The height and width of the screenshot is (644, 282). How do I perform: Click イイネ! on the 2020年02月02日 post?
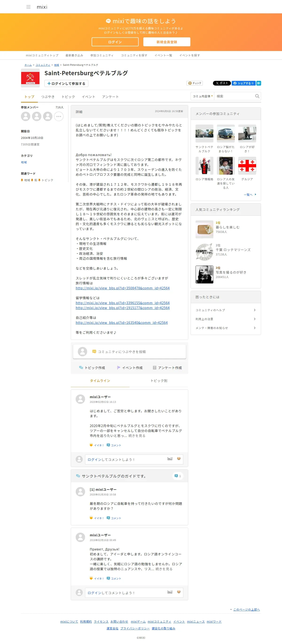pos(97,445)
